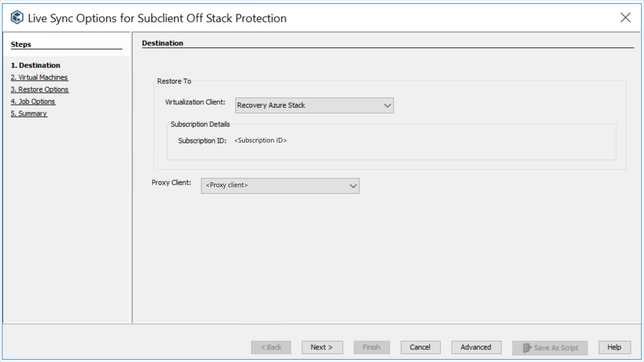Click the Virtual Machines step link
This screenshot has width=644, height=362.
(39, 77)
